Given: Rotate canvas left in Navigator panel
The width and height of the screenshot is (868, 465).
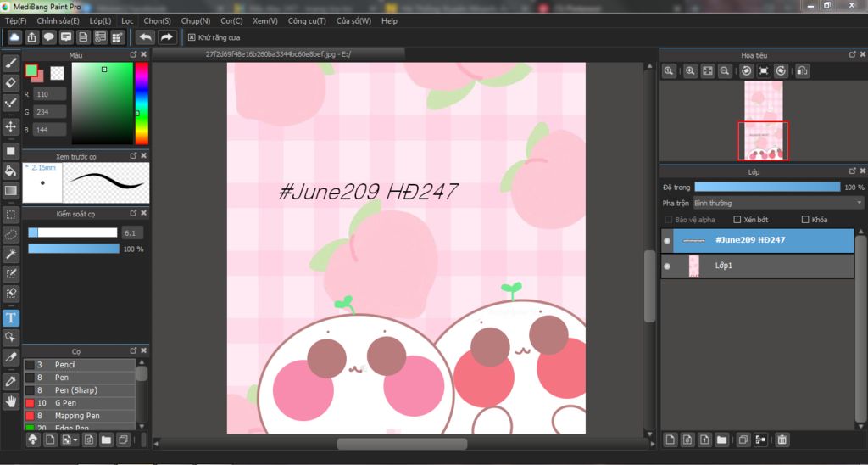Looking at the screenshot, I should [x=747, y=71].
